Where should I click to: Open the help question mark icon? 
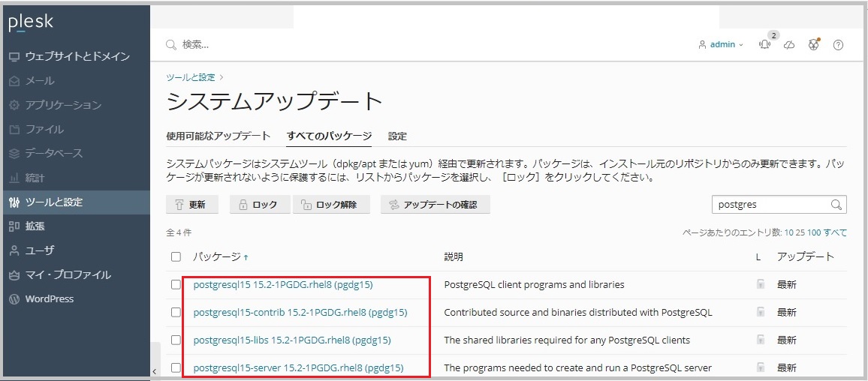coord(838,45)
